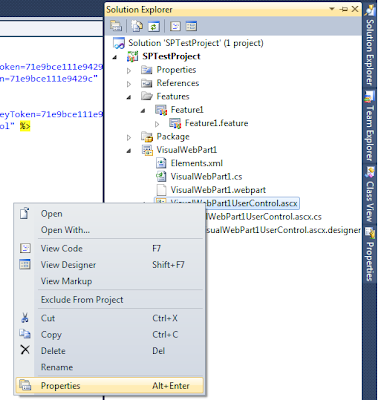Select the Properties folder in the tree

click(176, 70)
